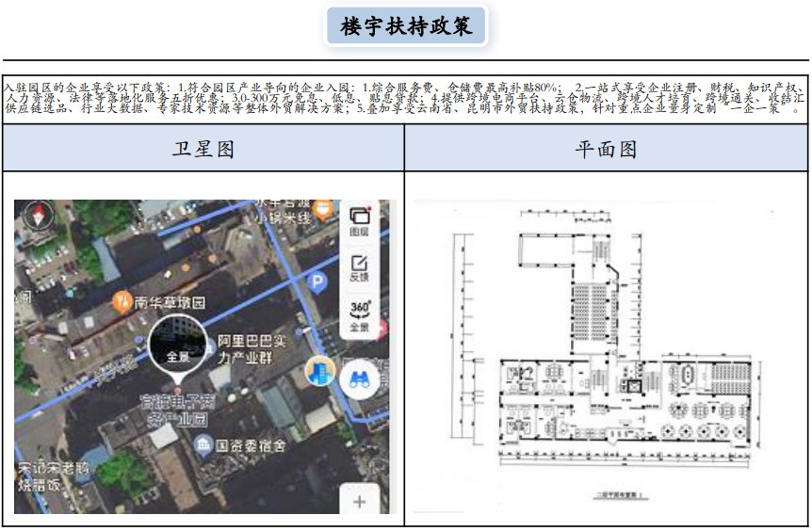Click the blue binoculars explore button
812x531 pixels.
[x=360, y=380]
